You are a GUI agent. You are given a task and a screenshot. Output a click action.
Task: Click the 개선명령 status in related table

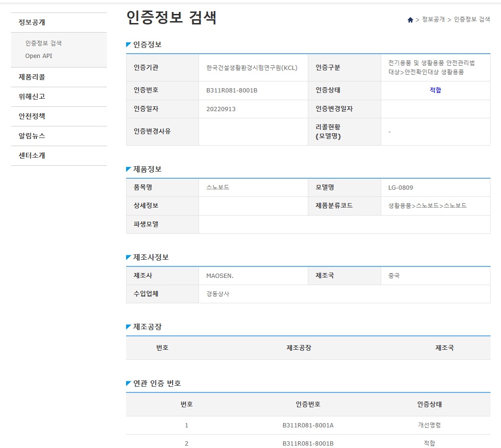[429, 425]
